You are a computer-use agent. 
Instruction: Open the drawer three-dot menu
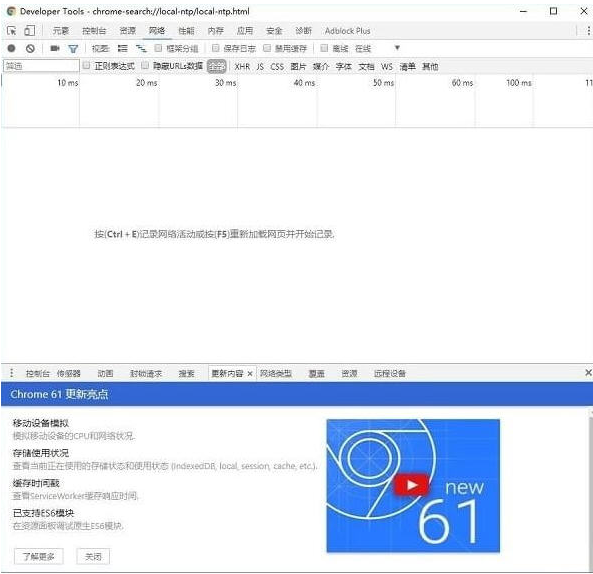pos(11,373)
